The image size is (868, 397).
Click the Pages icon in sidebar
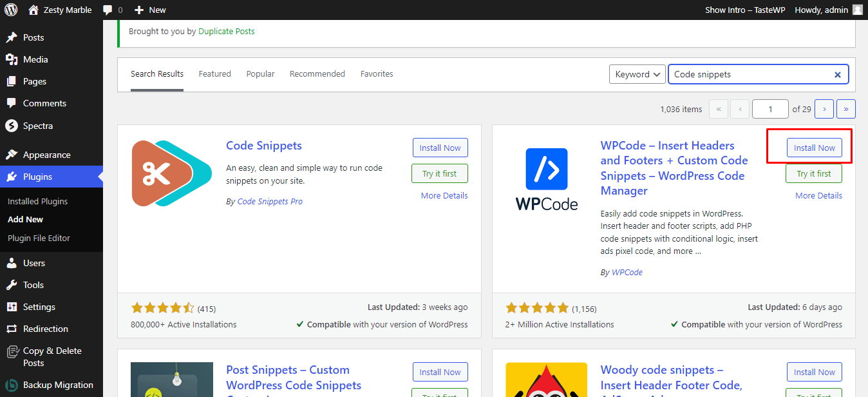pos(12,81)
